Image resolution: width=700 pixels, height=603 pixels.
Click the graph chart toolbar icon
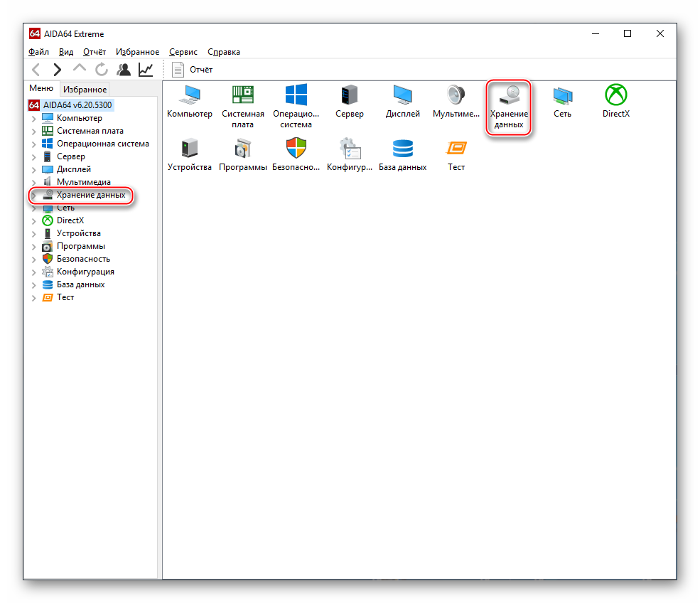point(146,70)
